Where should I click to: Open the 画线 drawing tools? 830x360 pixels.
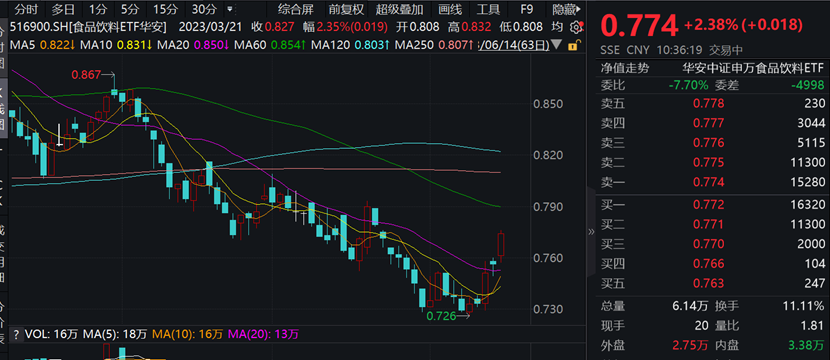450,9
